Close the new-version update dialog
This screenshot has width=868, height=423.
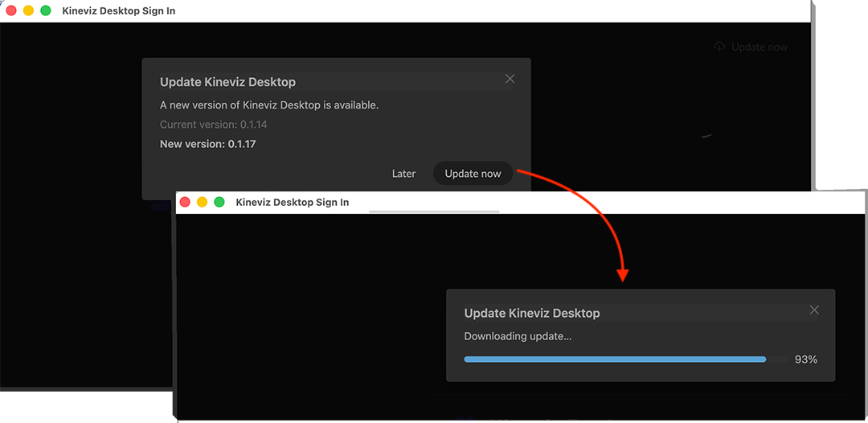click(510, 79)
